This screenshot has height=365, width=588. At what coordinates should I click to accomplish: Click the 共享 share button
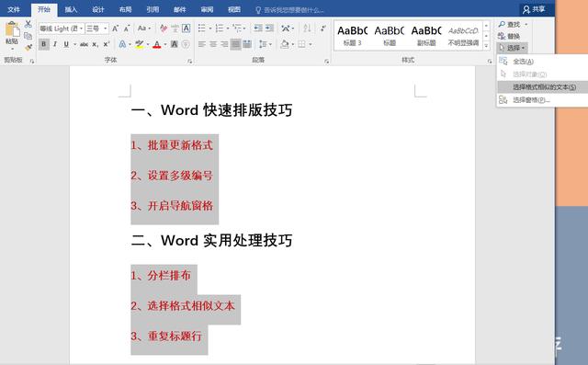[535, 9]
